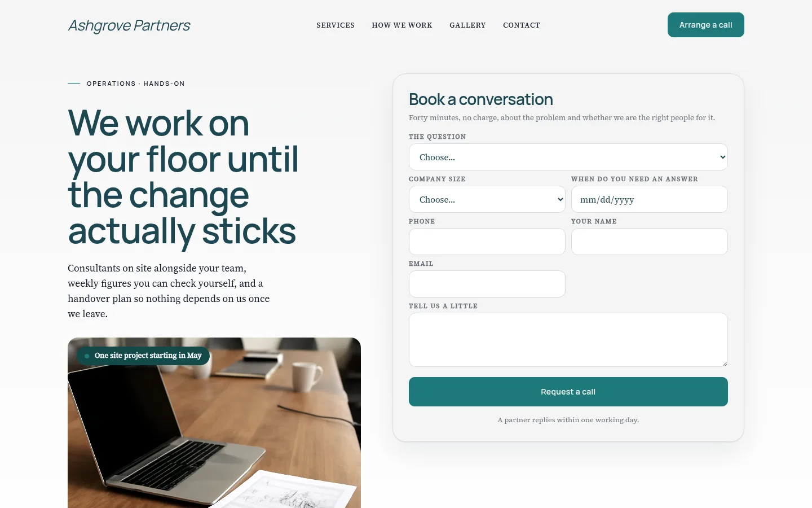Click the 'Consultants on site alongside your team' paragraph
Screen dimensions: 812x508
point(169,291)
